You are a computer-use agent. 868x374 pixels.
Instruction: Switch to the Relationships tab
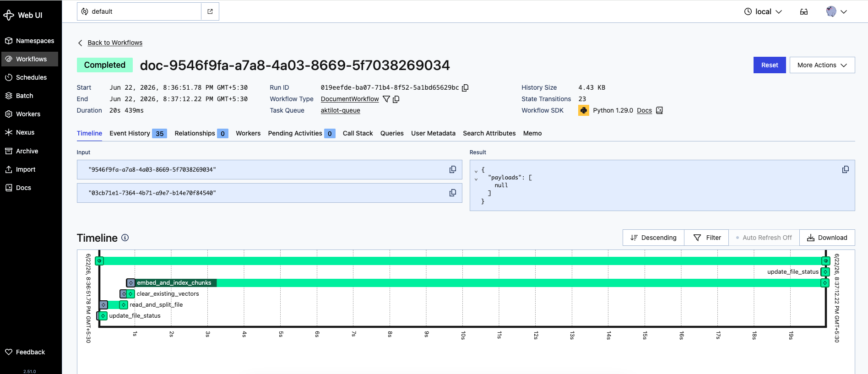201,133
